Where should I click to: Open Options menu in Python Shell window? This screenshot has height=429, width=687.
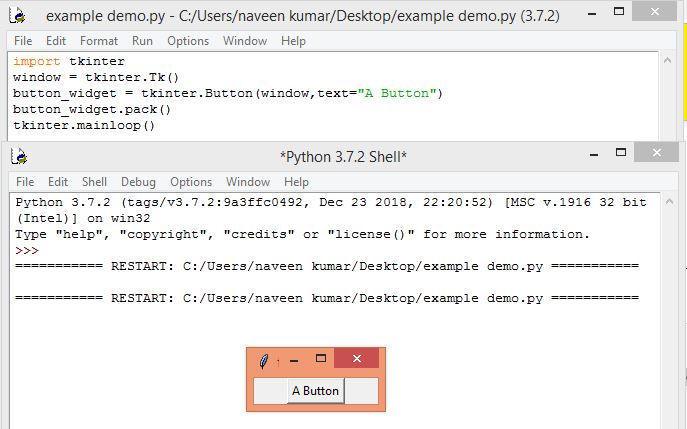coord(191,182)
